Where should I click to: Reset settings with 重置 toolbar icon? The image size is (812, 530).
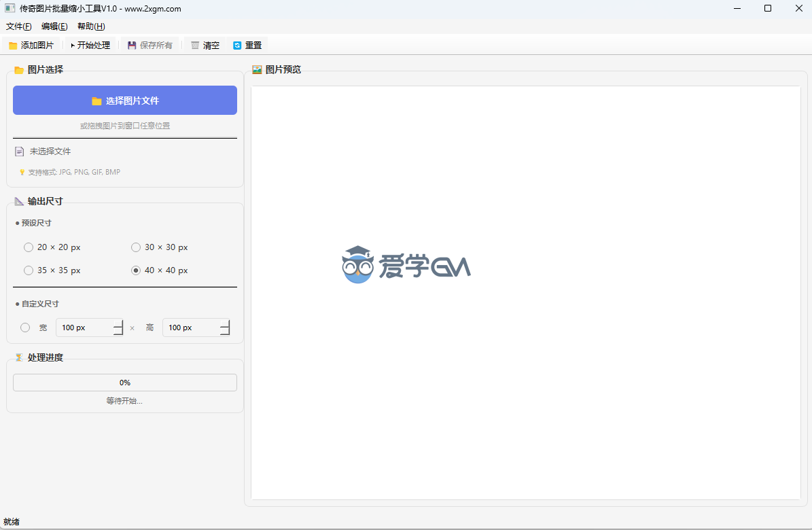pyautogui.click(x=237, y=46)
